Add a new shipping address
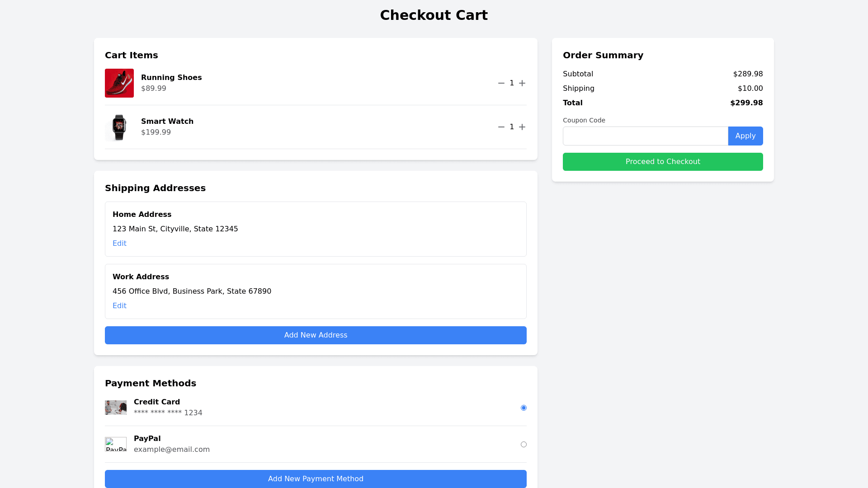Screen dimensions: 868x488 point(316,335)
